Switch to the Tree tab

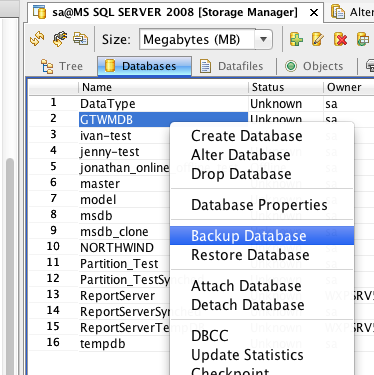[x=61, y=66]
